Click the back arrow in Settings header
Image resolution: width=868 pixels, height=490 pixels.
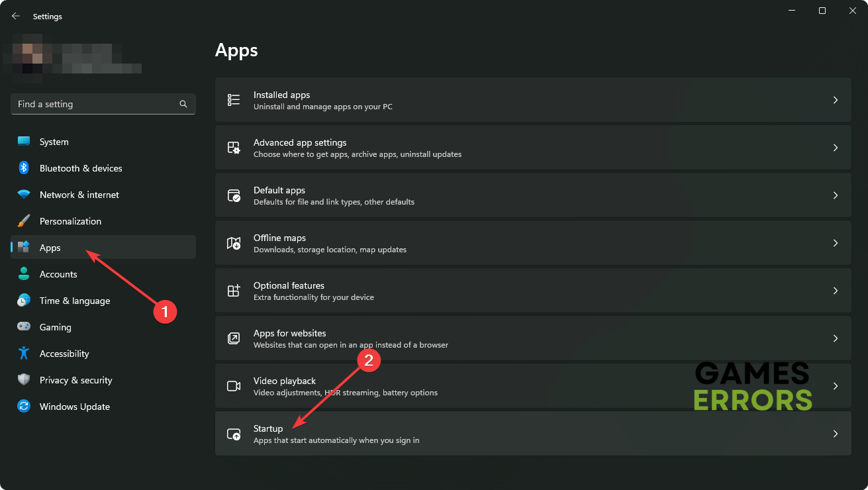click(x=16, y=16)
